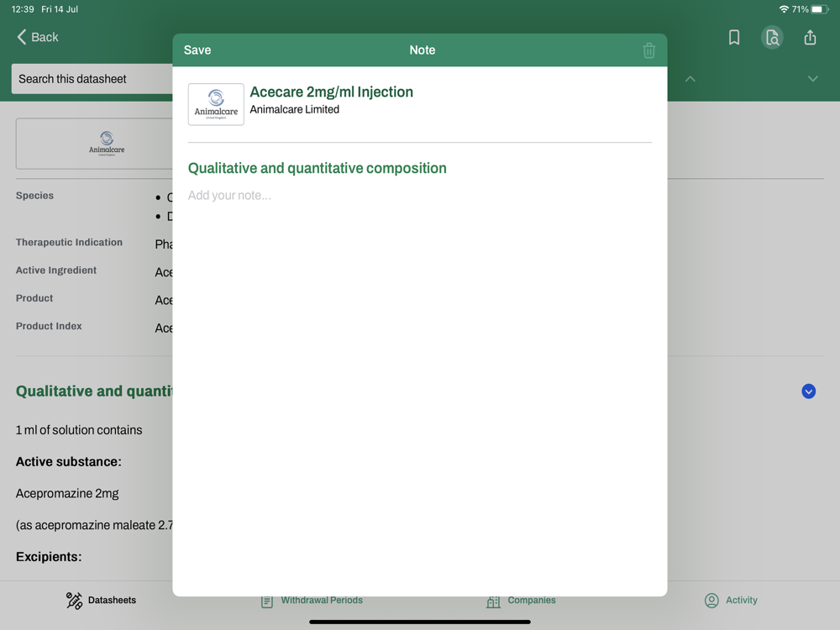840x630 pixels.
Task: Tap the Active Ingredient label
Action: point(56,270)
